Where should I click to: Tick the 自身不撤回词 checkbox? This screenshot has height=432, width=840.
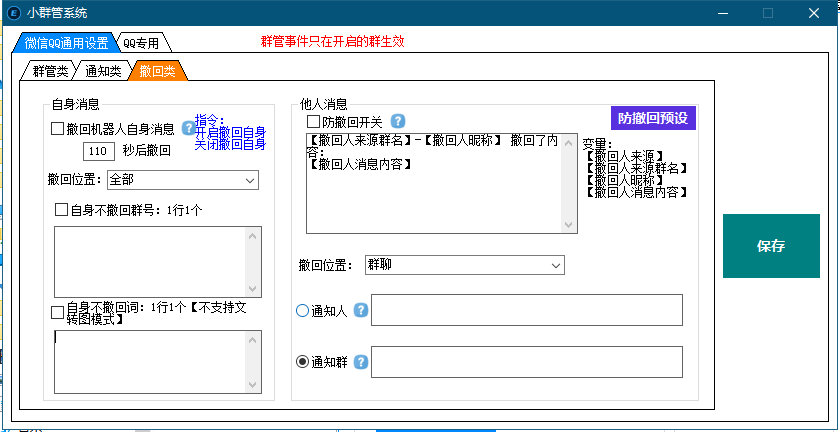58,313
